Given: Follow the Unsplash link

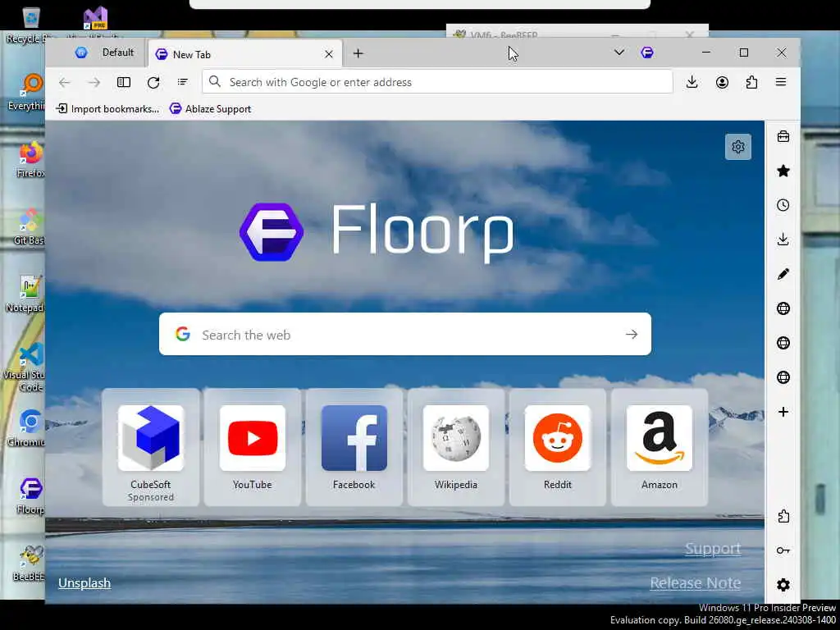Looking at the screenshot, I should click(x=84, y=583).
